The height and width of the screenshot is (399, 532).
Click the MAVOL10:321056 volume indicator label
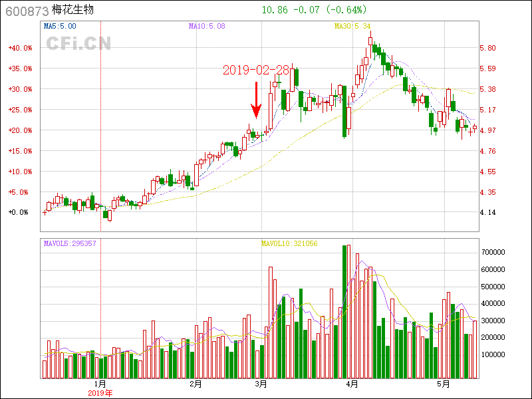pyautogui.click(x=289, y=243)
